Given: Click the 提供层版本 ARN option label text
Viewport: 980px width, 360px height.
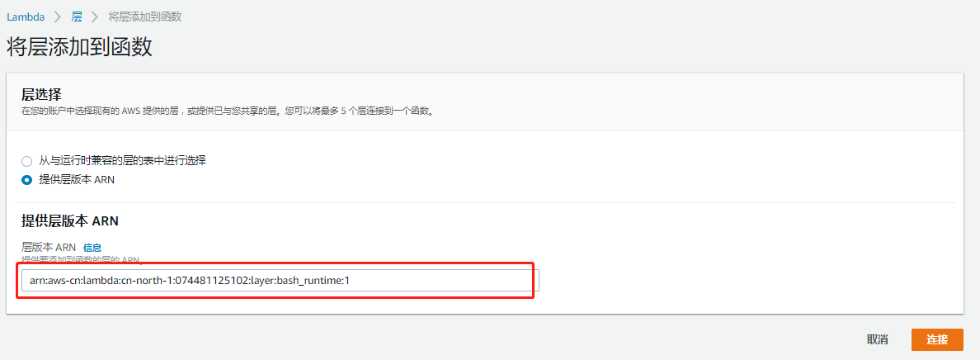Looking at the screenshot, I should [x=77, y=180].
